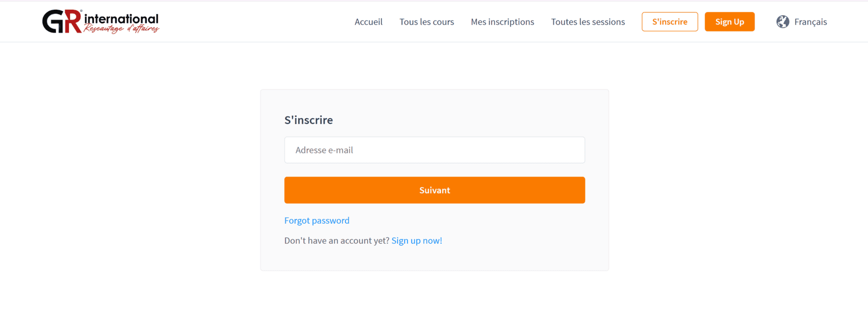Image resolution: width=868 pixels, height=324 pixels.
Task: Click the globe language icon
Action: coord(782,22)
